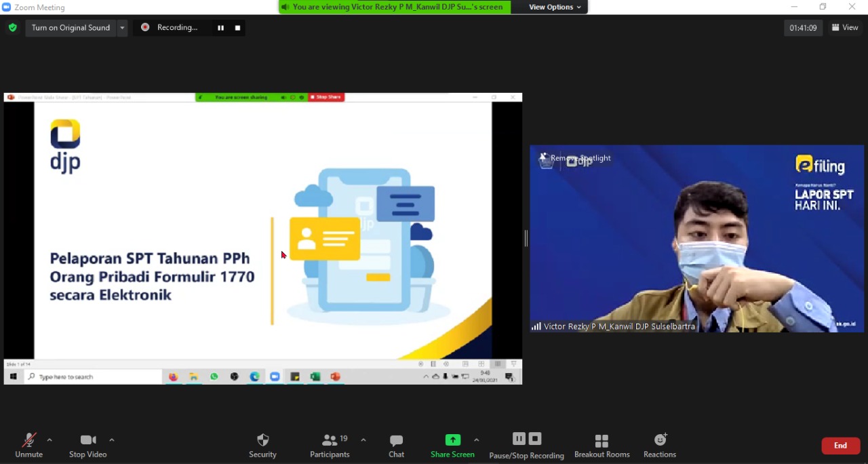Open Breakout Rooms
Viewport: 868px width, 464px height.
[601, 441]
